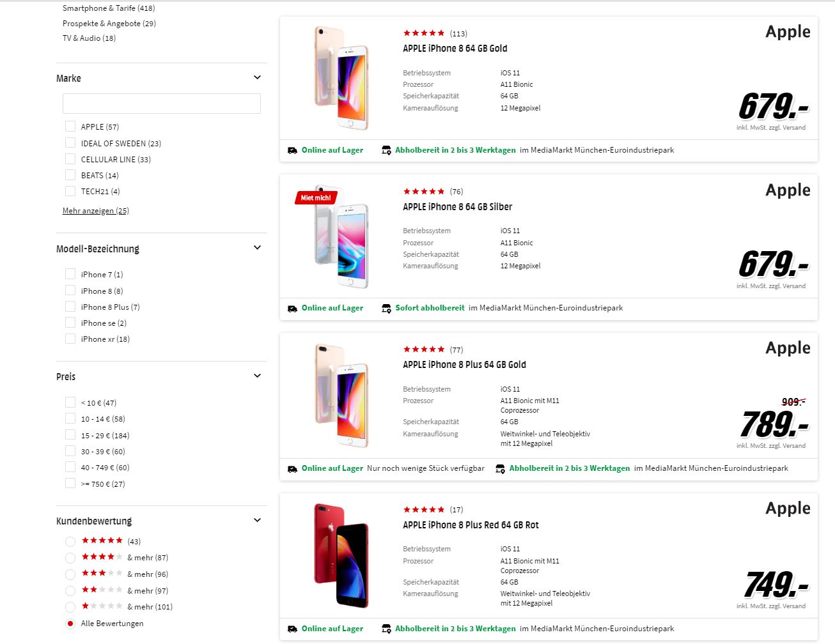
Task: Collapse the Marke filter section
Action: pyautogui.click(x=257, y=77)
